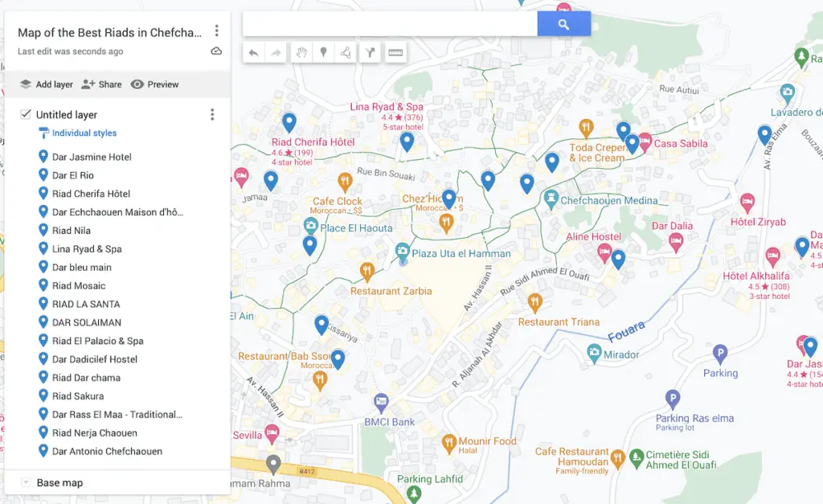Click Place El Haouta camera marker

tap(311, 226)
